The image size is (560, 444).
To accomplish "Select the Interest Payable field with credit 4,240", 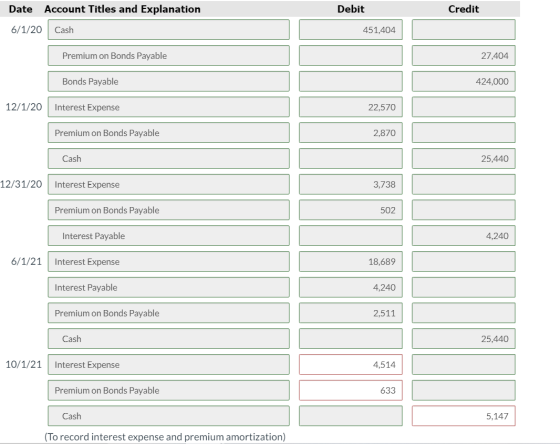I will [169, 236].
